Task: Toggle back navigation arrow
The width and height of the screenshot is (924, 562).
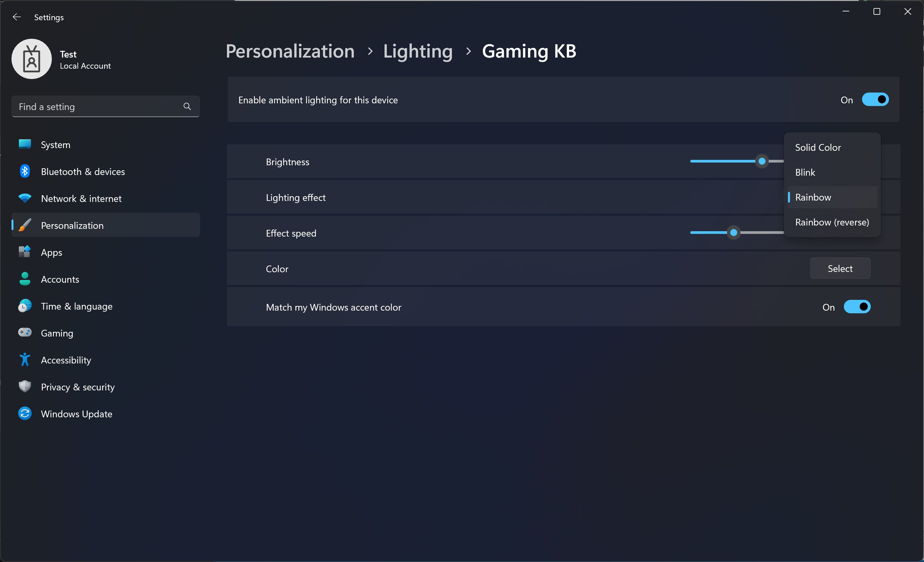Action: tap(16, 16)
